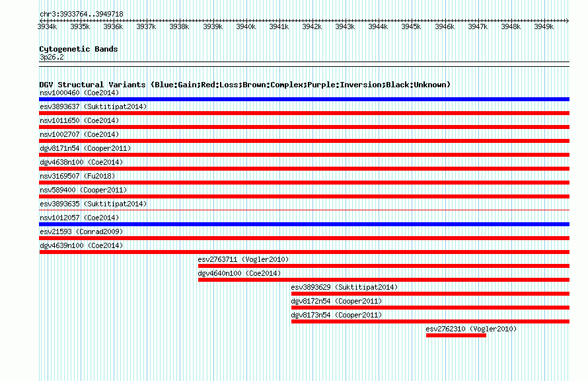
Task: Select the dgv8172n54 (Cooper2011) label
Action: pos(336,301)
